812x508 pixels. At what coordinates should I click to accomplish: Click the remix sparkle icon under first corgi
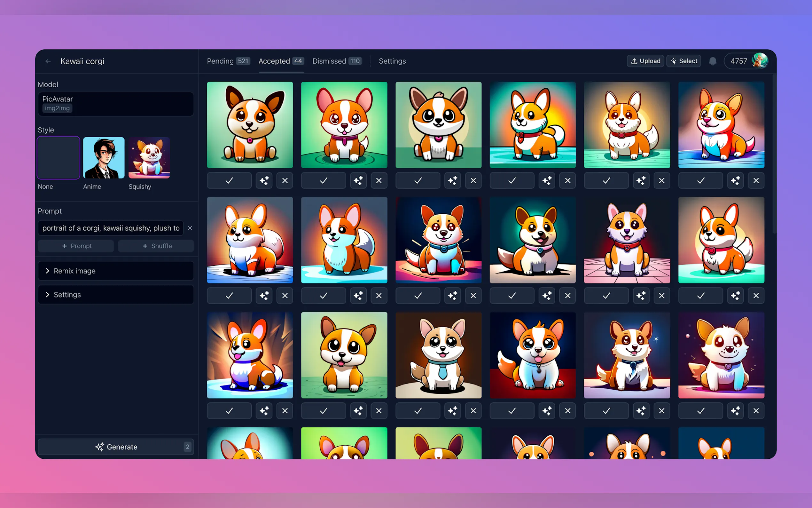(264, 180)
